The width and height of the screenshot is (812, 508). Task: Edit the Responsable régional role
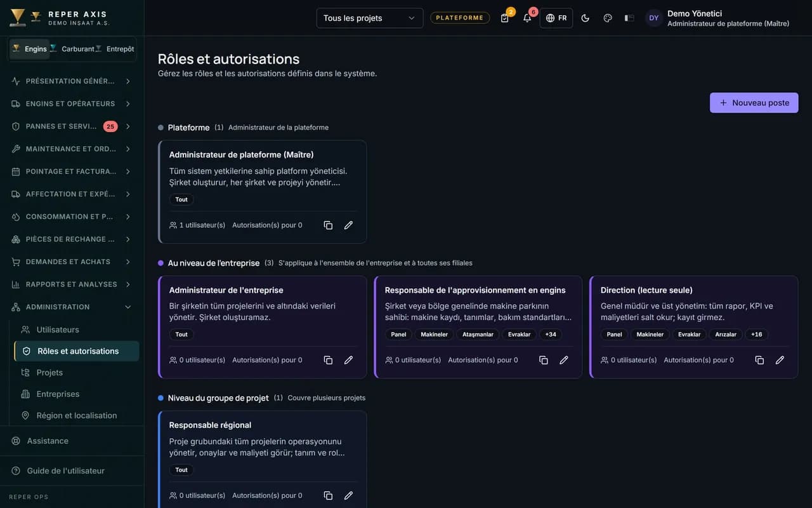[x=348, y=495]
